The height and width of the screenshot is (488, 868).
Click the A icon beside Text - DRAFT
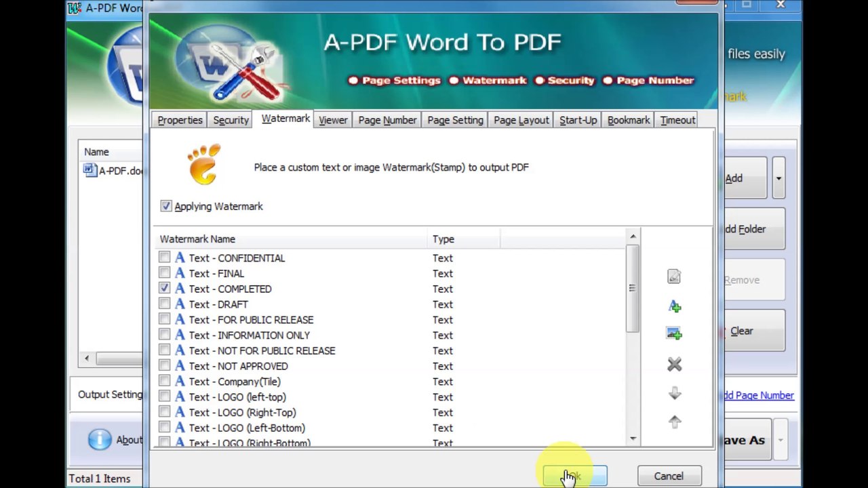pos(180,304)
